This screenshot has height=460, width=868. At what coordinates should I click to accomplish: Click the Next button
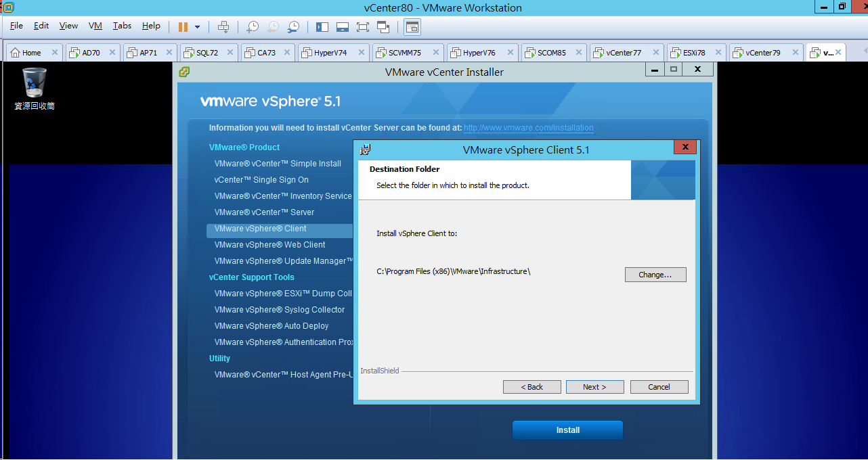coord(594,387)
